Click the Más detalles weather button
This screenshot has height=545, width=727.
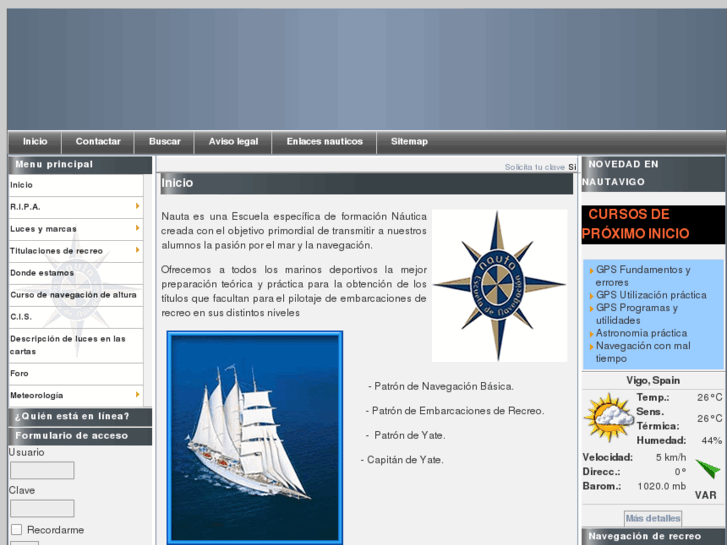(653, 518)
